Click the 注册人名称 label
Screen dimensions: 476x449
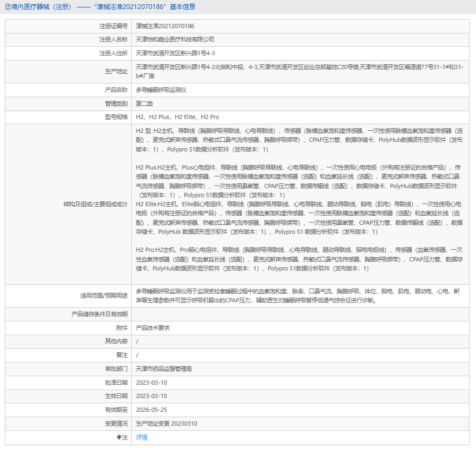pyautogui.click(x=114, y=39)
